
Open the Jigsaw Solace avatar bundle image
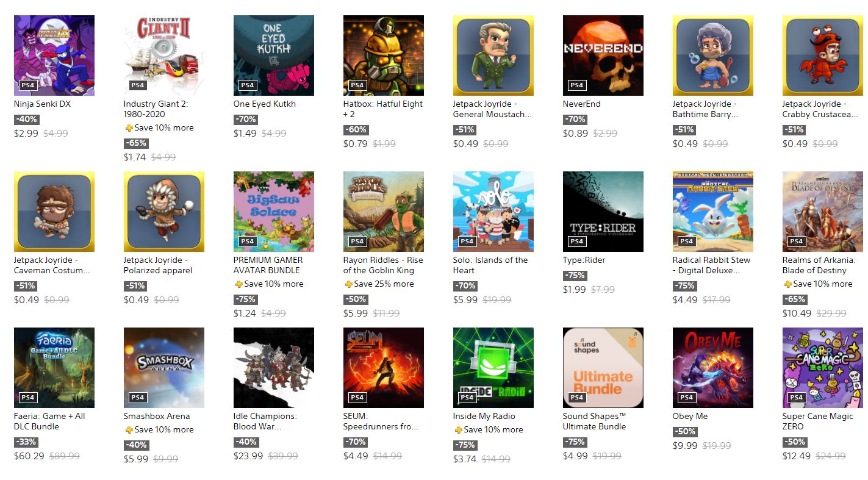click(274, 212)
